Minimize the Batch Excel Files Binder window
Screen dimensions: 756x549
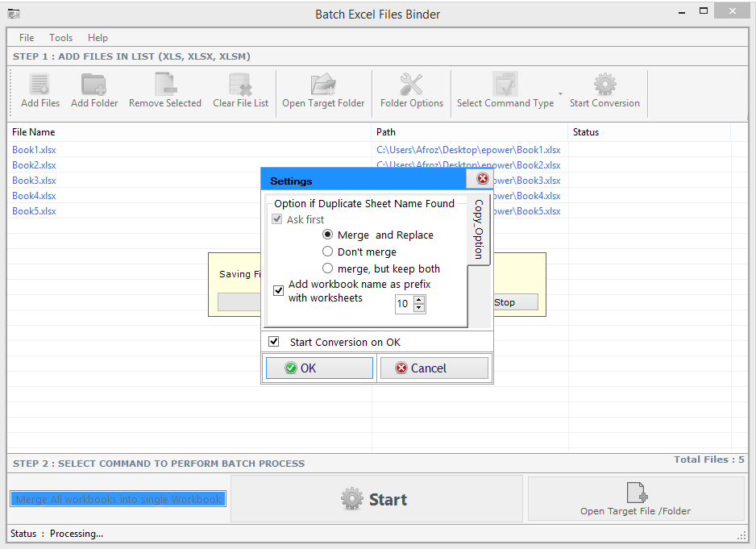tap(682, 12)
